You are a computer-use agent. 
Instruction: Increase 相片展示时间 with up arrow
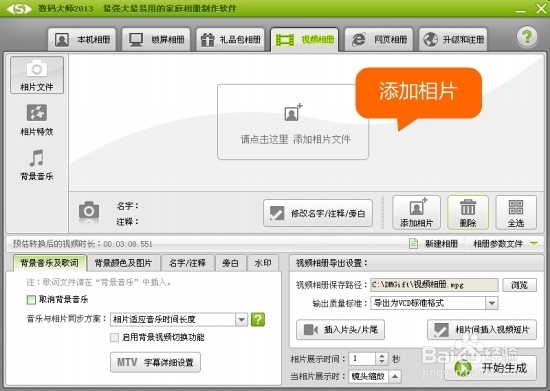[382, 356]
